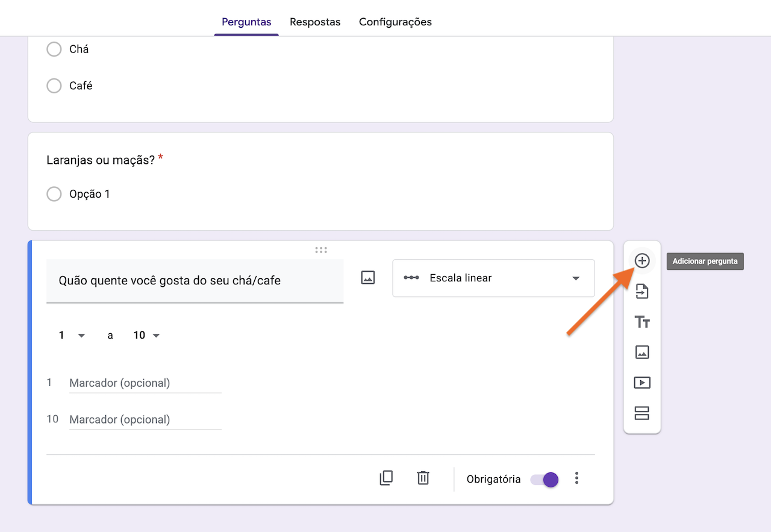The image size is (771, 532).
Task: Add a new section using the sidebar icon
Action: point(642,413)
